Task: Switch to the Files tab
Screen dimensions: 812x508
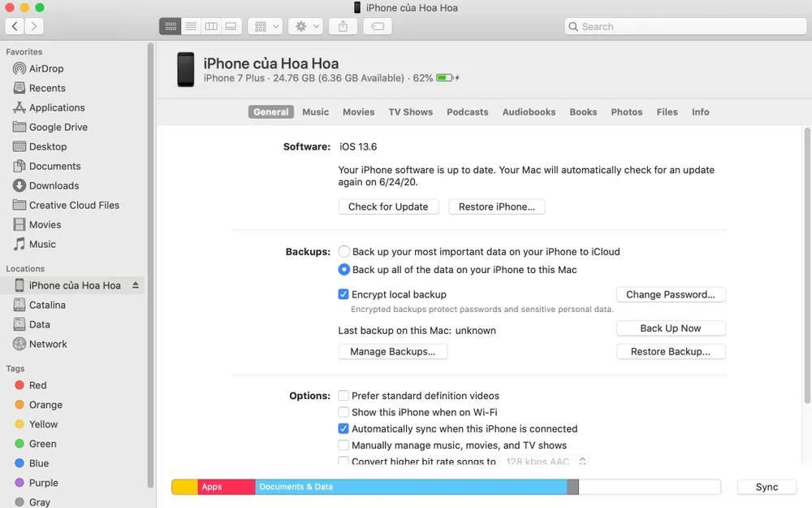Action: [x=667, y=112]
